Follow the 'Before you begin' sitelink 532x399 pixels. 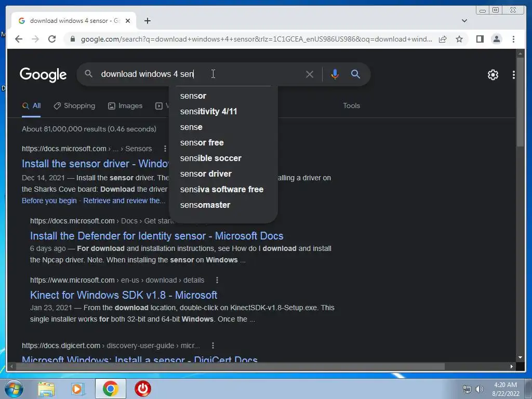point(49,201)
